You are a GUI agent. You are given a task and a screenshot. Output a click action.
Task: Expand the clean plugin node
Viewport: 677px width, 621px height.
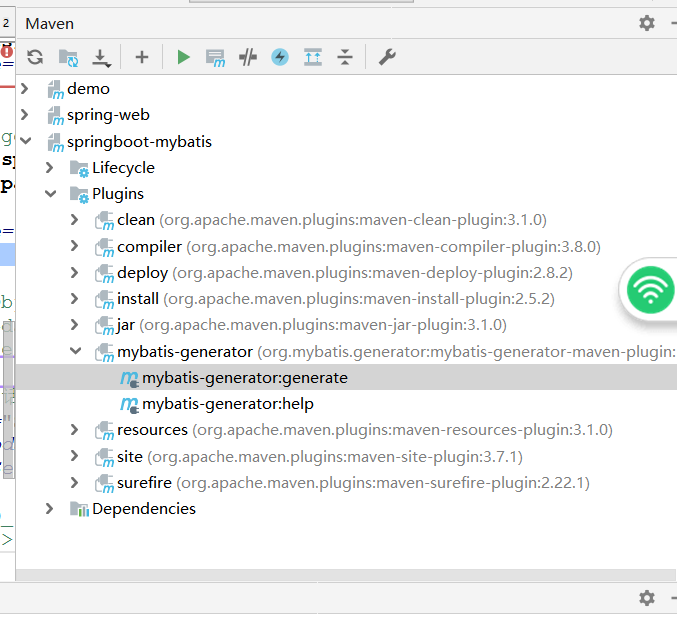click(75, 220)
